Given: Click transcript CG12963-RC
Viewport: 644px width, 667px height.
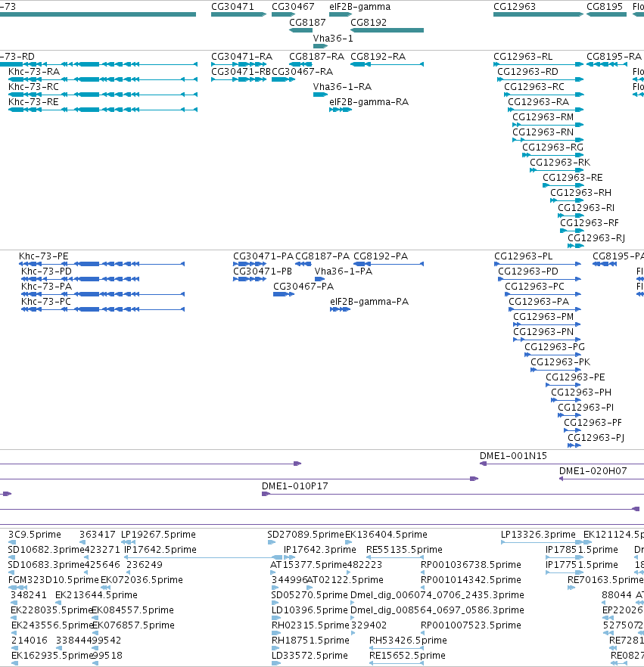Looking at the screenshot, I should pyautogui.click(x=534, y=87).
